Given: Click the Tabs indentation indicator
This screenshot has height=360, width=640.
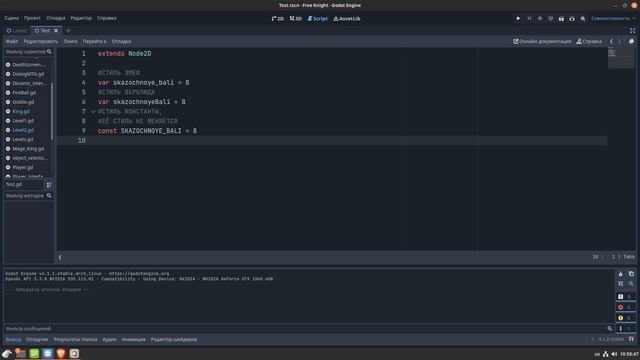Looking at the screenshot, I should [629, 257].
